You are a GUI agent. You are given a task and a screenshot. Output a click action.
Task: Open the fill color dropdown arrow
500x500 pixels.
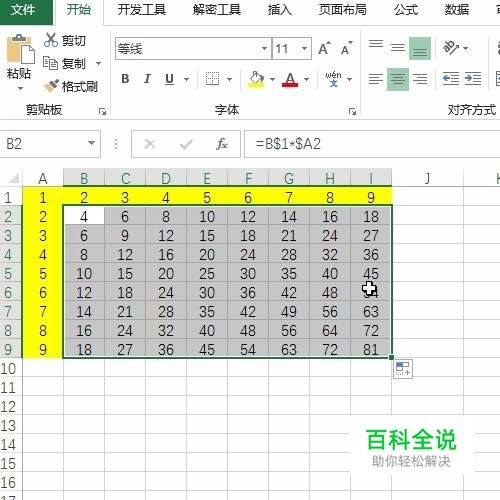(272, 79)
